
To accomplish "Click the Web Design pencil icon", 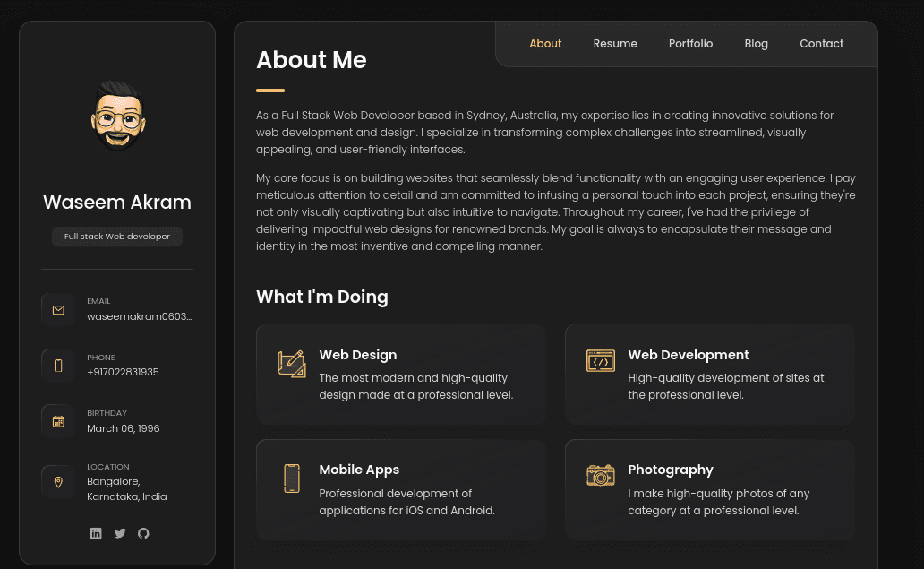I will click(x=292, y=364).
